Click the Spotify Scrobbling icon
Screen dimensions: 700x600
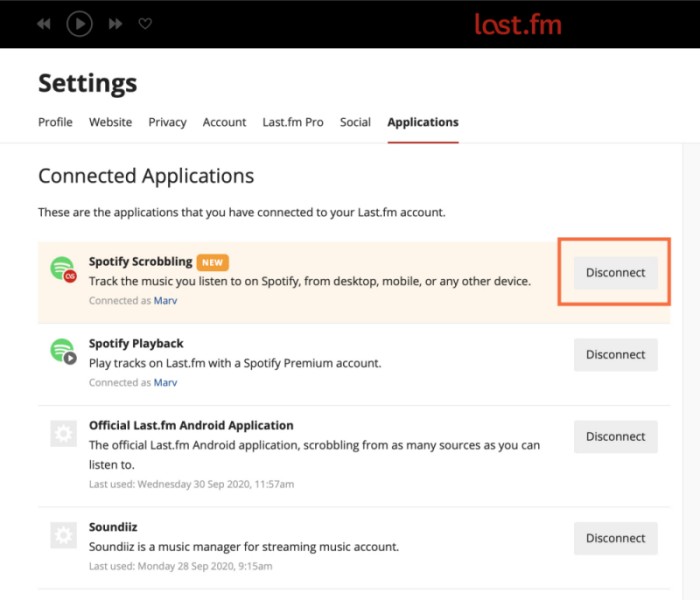pos(63,269)
